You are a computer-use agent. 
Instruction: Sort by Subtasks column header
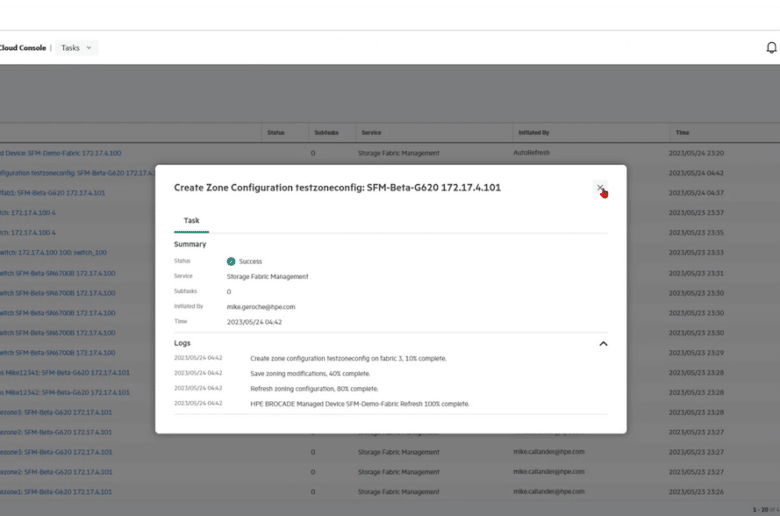tap(326, 133)
